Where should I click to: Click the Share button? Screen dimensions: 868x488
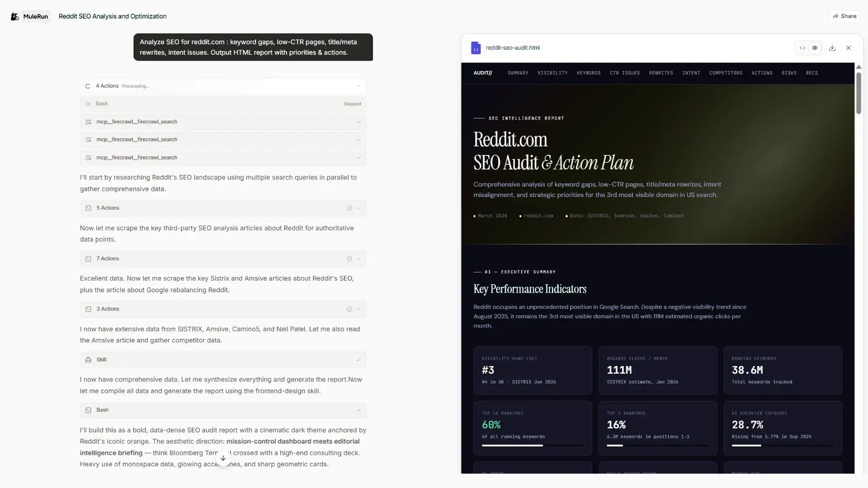(845, 16)
